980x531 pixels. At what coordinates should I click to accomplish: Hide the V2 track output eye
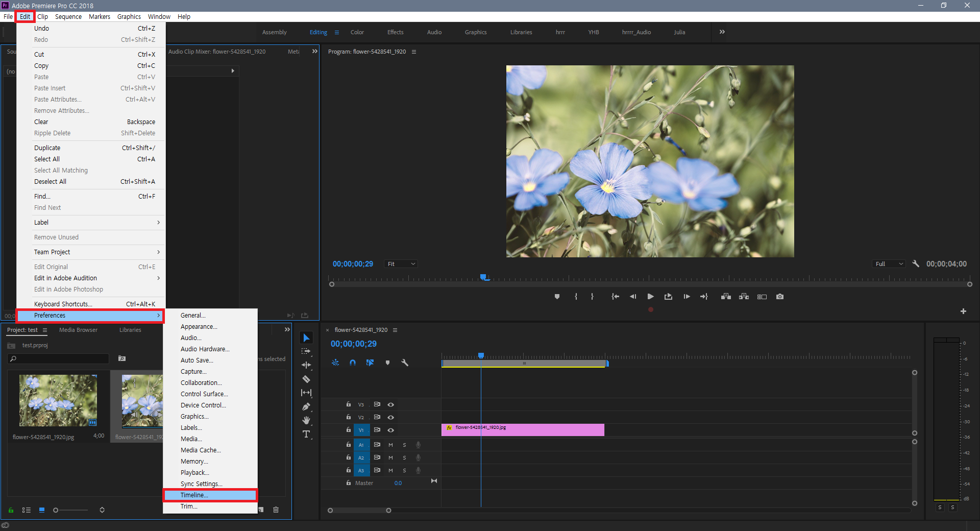coord(390,417)
